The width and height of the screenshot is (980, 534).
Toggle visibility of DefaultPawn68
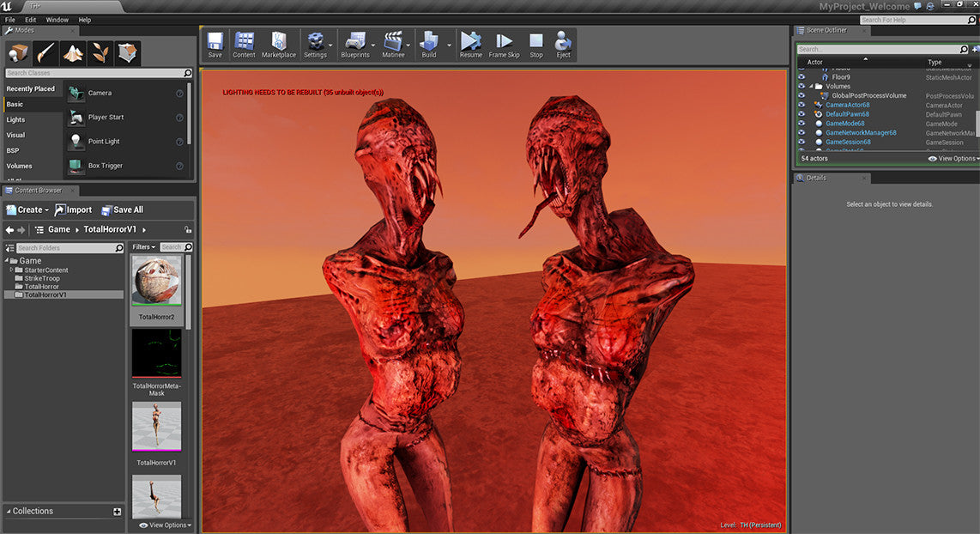[x=802, y=114]
